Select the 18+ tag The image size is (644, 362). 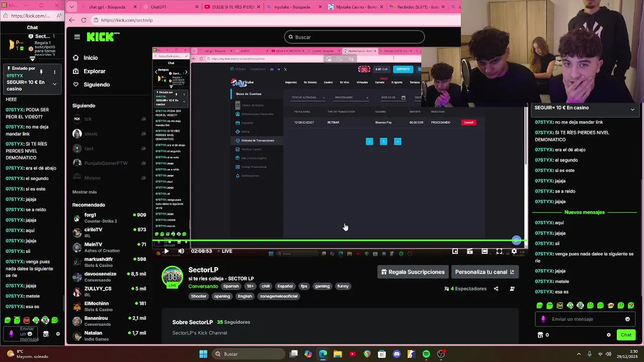tap(250, 286)
